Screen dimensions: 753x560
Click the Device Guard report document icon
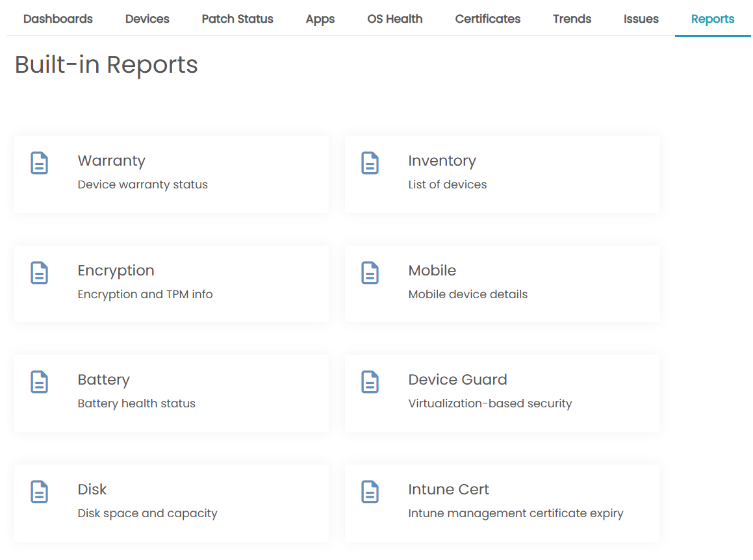(370, 382)
